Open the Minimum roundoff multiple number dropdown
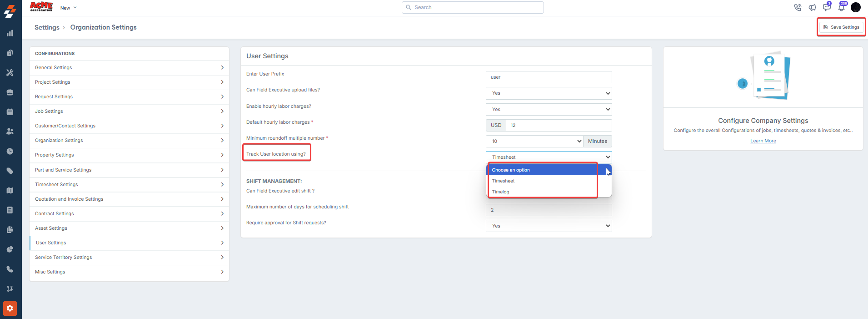868x319 pixels. coord(534,141)
